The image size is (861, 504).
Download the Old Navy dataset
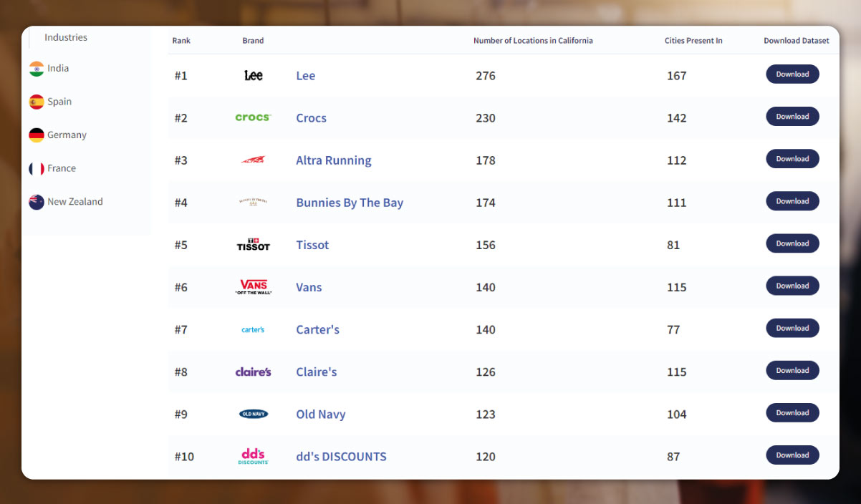pyautogui.click(x=792, y=412)
